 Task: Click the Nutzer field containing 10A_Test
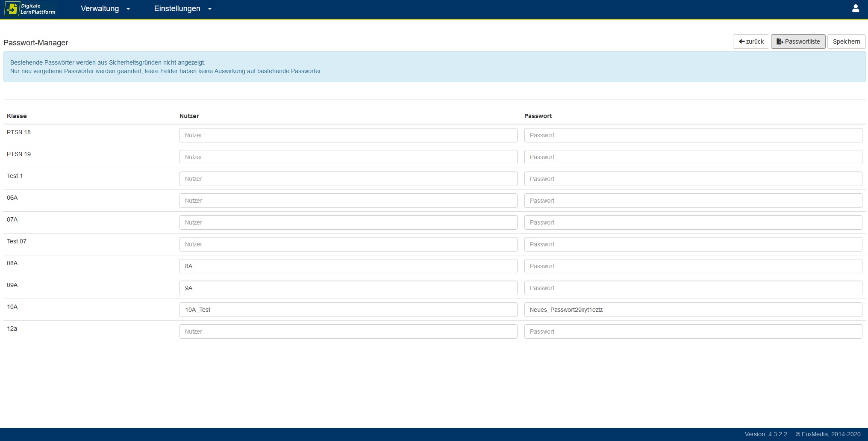click(348, 310)
